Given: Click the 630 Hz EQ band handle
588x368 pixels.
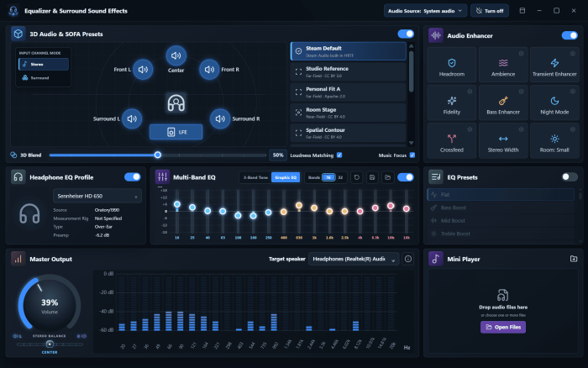Looking at the screenshot, I should (x=299, y=206).
